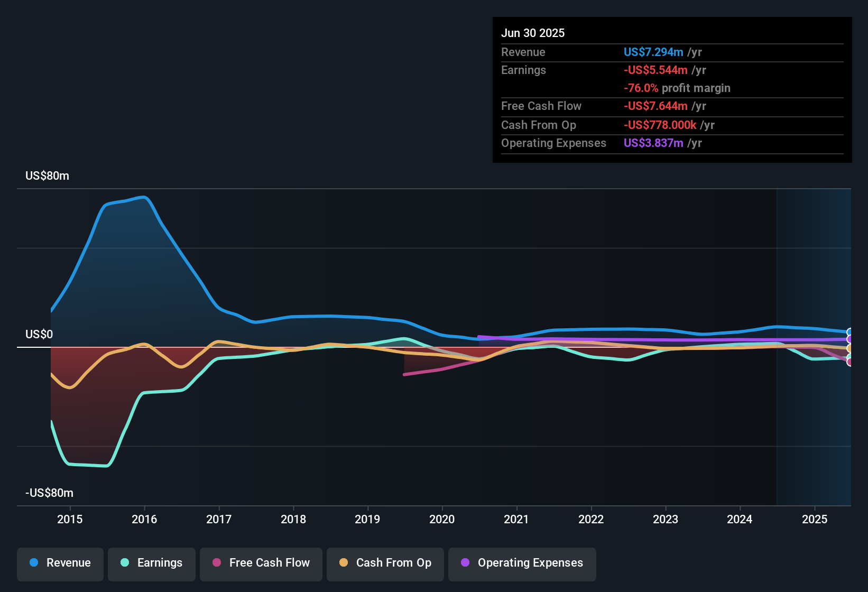Click the Cash From Op legend button
Viewport: 868px width, 592px height.
385,563
